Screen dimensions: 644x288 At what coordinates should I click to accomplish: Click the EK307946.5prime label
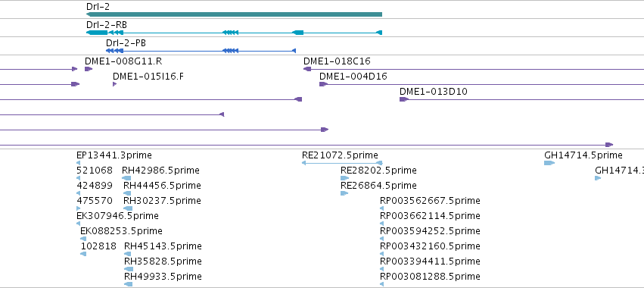pos(117,215)
